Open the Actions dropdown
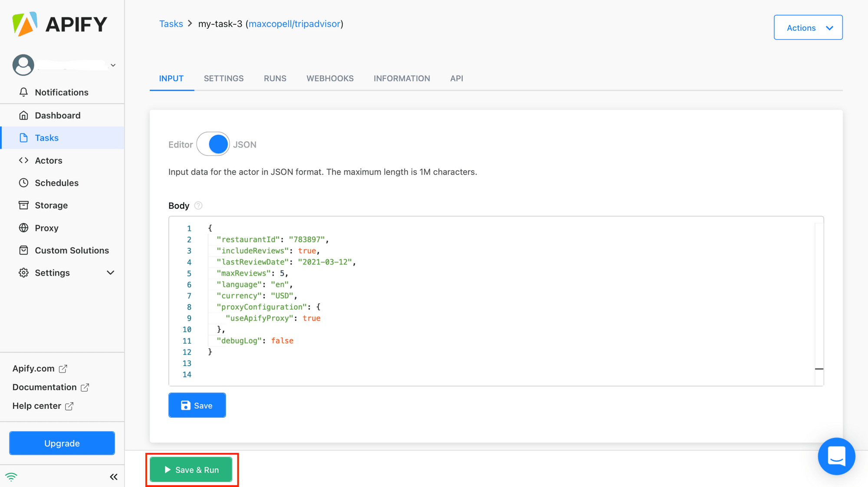868x487 pixels. click(808, 27)
